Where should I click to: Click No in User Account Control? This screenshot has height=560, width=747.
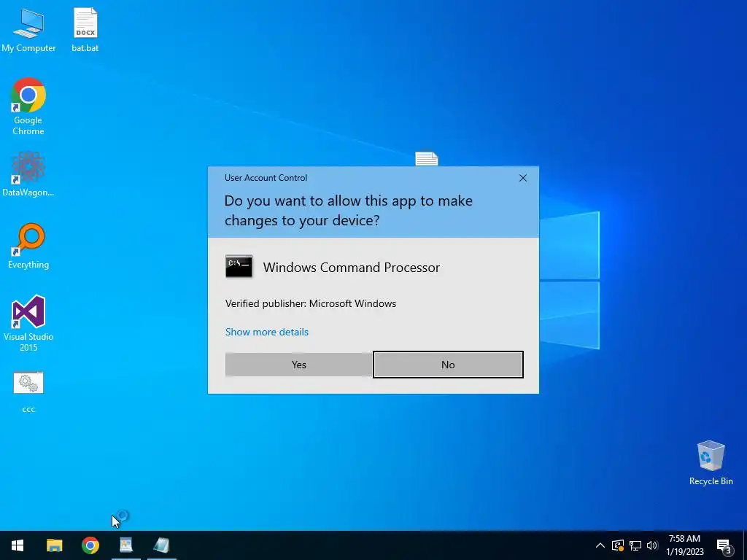pos(448,365)
